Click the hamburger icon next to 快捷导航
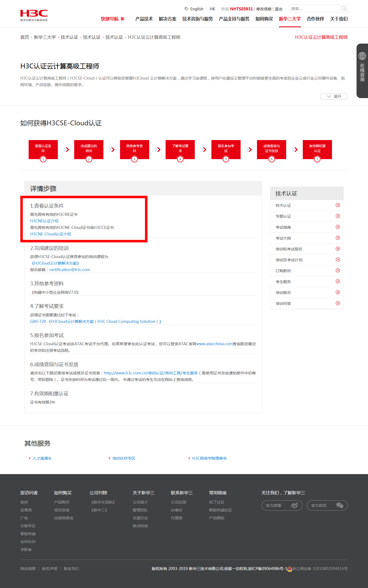 [x=122, y=19]
